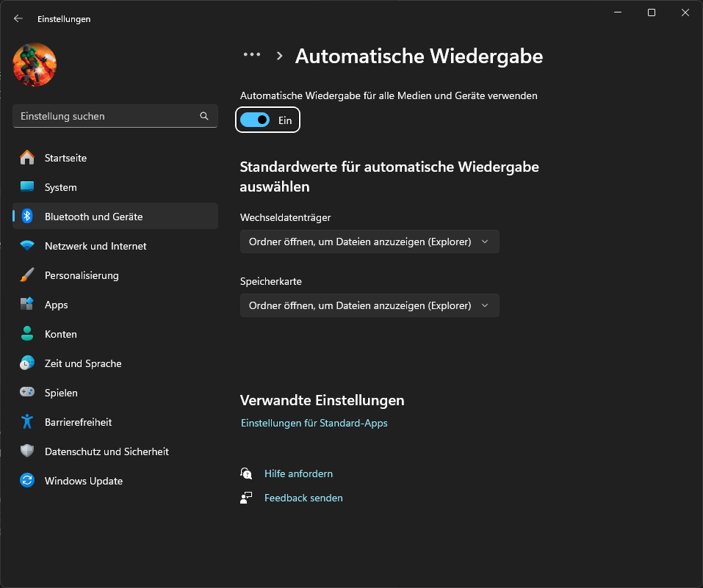
Task: Go to Konten settings section
Action: point(61,334)
